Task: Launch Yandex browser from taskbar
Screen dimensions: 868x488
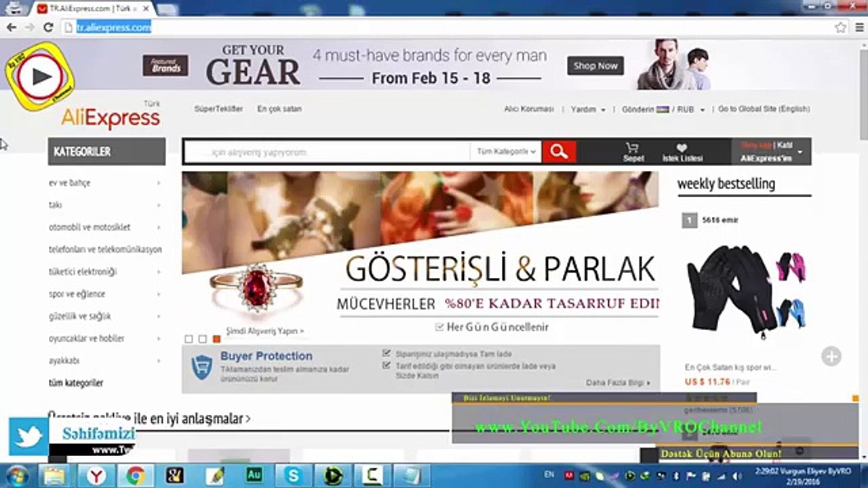Action: (96, 476)
